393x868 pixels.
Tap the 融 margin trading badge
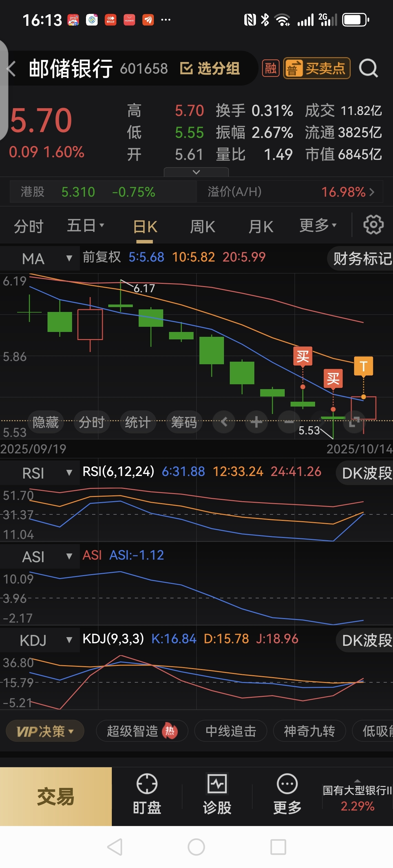pos(271,68)
